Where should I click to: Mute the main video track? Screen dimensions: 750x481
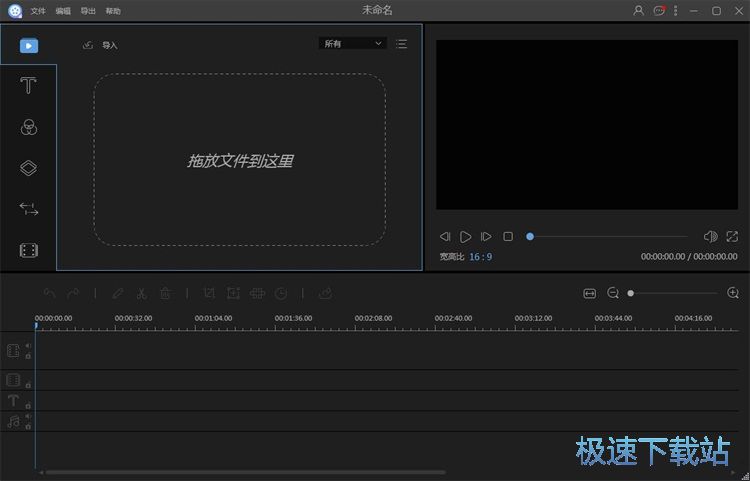tap(28, 346)
